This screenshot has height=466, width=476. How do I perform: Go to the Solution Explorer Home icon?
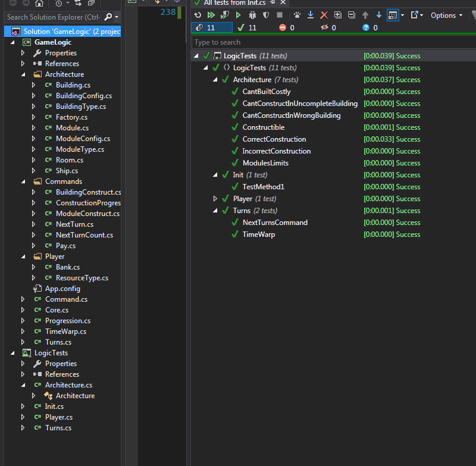click(x=39, y=3)
